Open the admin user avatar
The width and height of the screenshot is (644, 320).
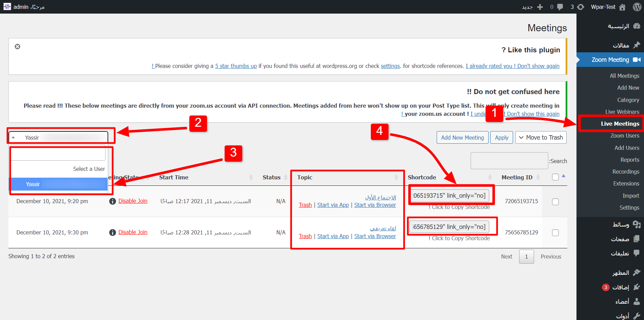tap(7, 6)
